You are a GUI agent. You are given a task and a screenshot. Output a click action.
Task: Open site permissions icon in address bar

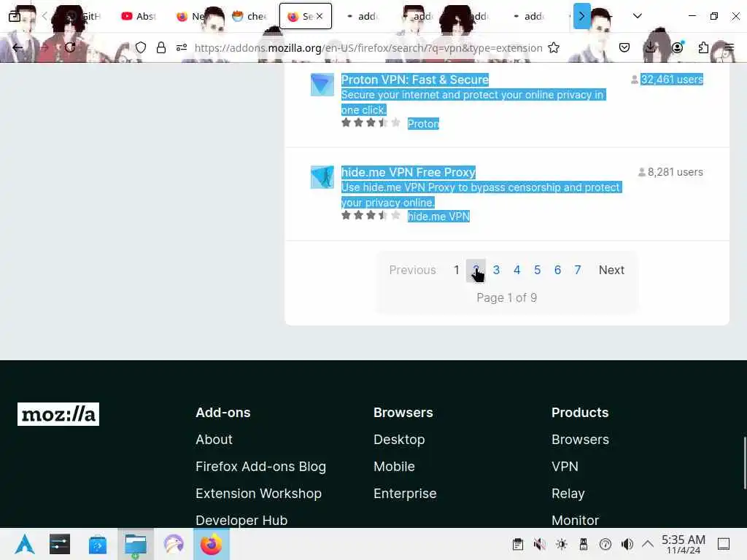click(182, 47)
